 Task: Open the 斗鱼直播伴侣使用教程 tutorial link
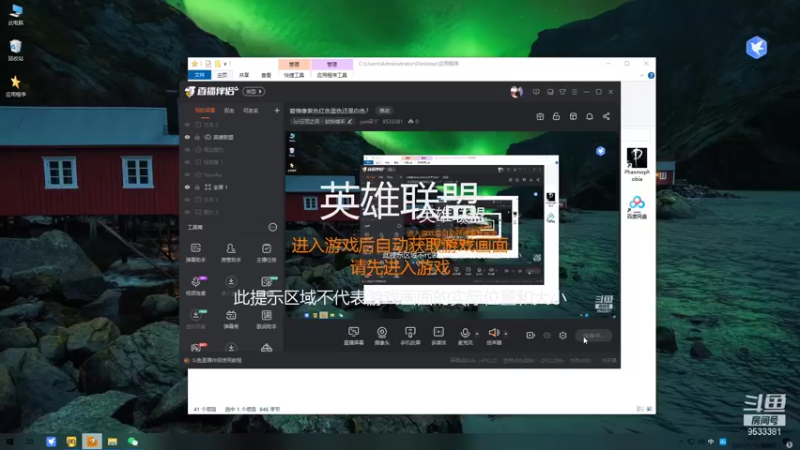coord(216,360)
